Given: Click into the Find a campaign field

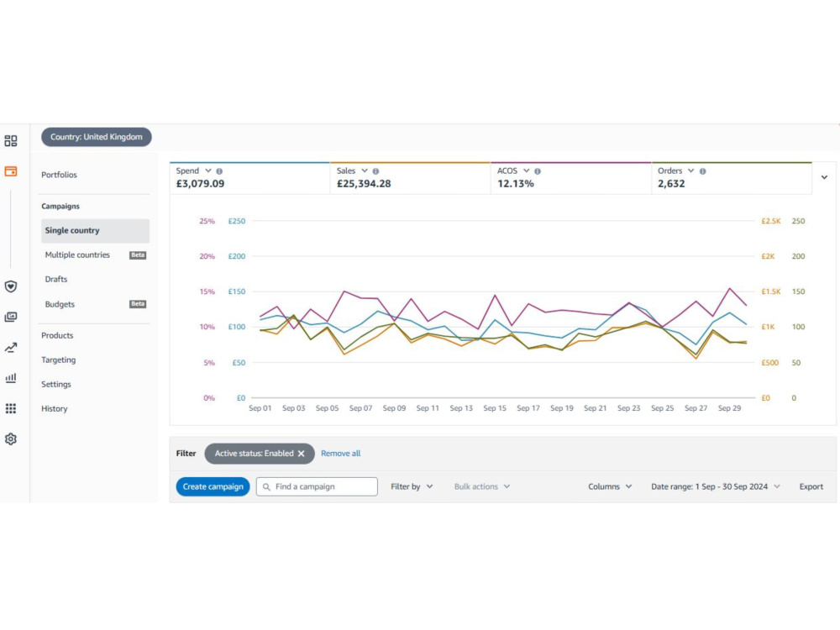Looking at the screenshot, I should [x=317, y=487].
